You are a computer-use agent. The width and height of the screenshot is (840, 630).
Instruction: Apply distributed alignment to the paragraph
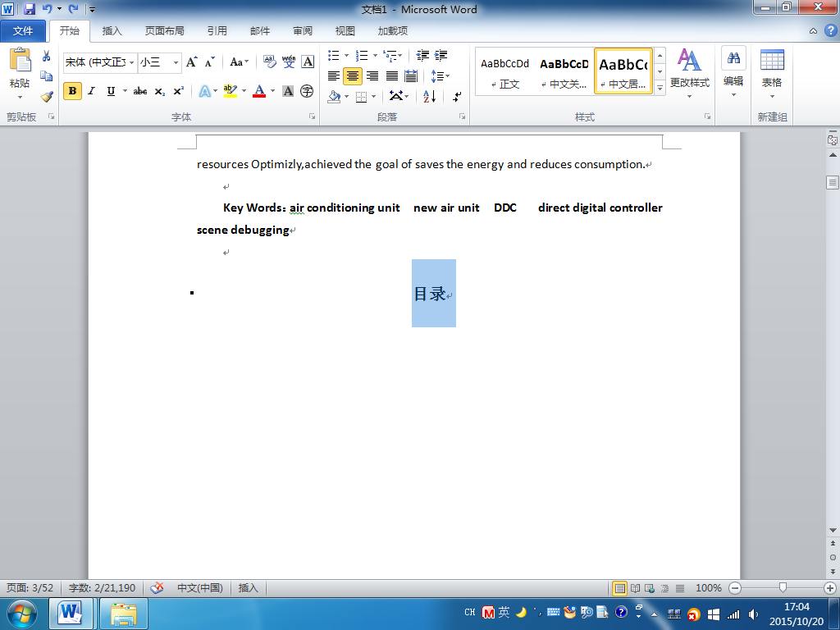tap(412, 76)
